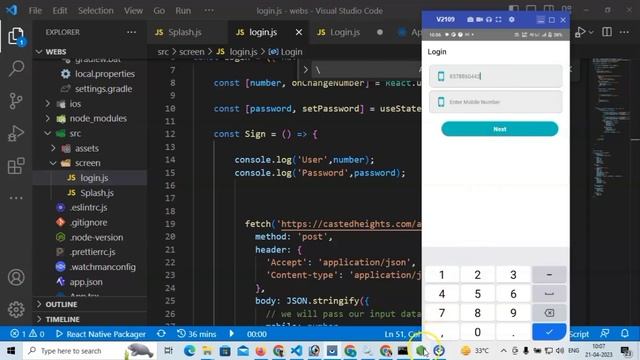Show additional activity bar views ellipsis
This screenshot has width=640, height=360.
point(16,198)
